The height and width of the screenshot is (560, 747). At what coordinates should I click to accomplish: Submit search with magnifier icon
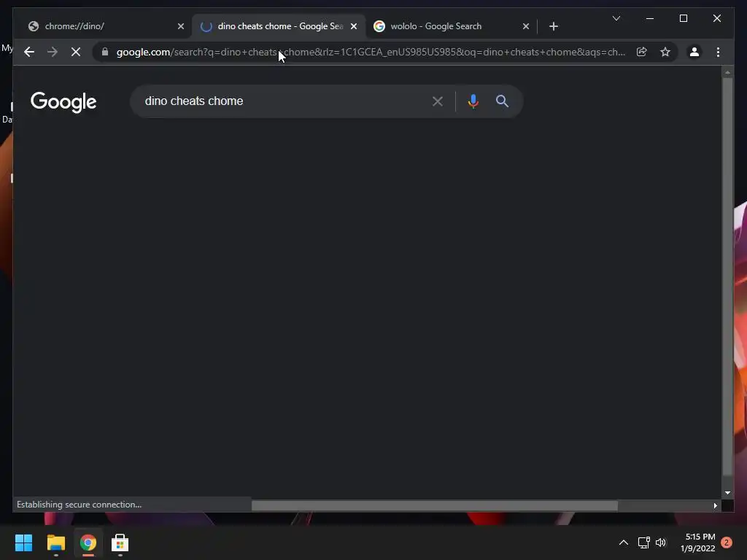pos(502,101)
